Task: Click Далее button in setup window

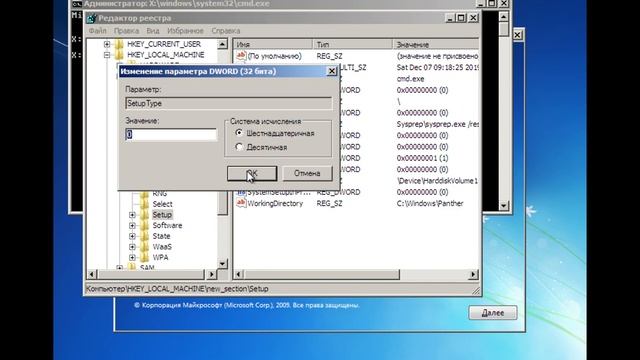Action: [493, 313]
